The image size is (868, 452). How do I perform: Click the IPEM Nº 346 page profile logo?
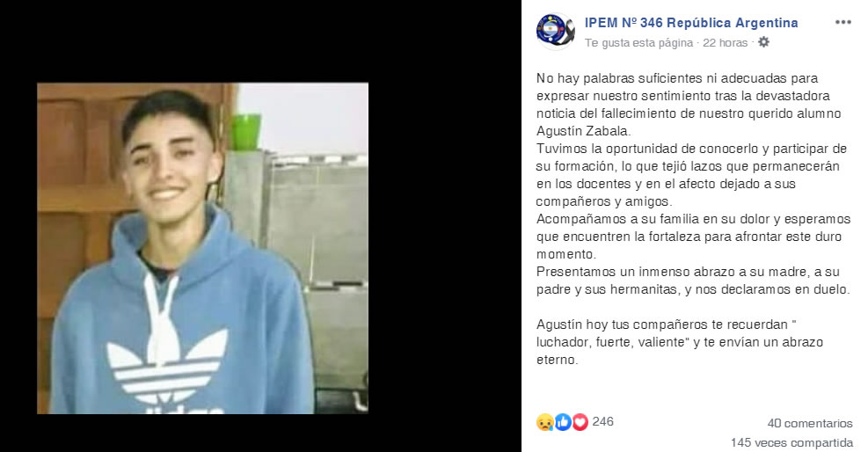(x=555, y=31)
